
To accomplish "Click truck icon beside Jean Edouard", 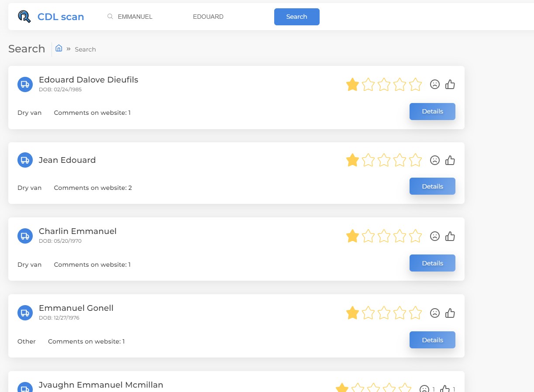I will click(25, 160).
